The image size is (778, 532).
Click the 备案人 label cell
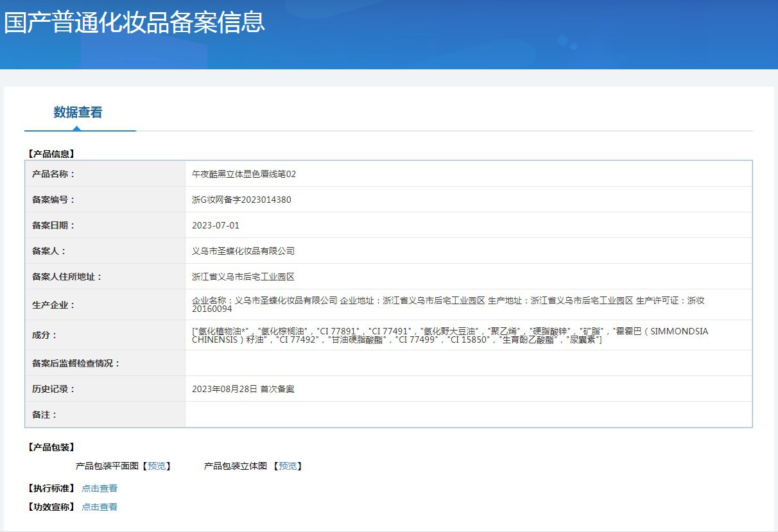[105, 251]
